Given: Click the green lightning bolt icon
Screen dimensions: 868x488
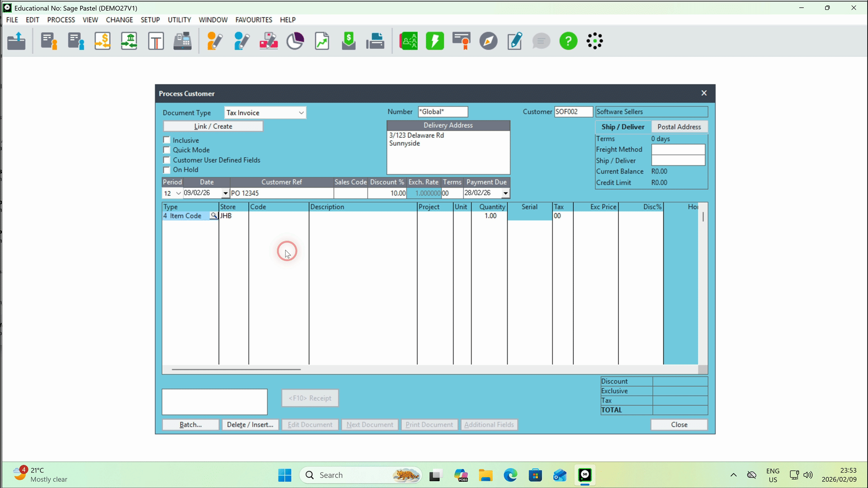Looking at the screenshot, I should (435, 41).
